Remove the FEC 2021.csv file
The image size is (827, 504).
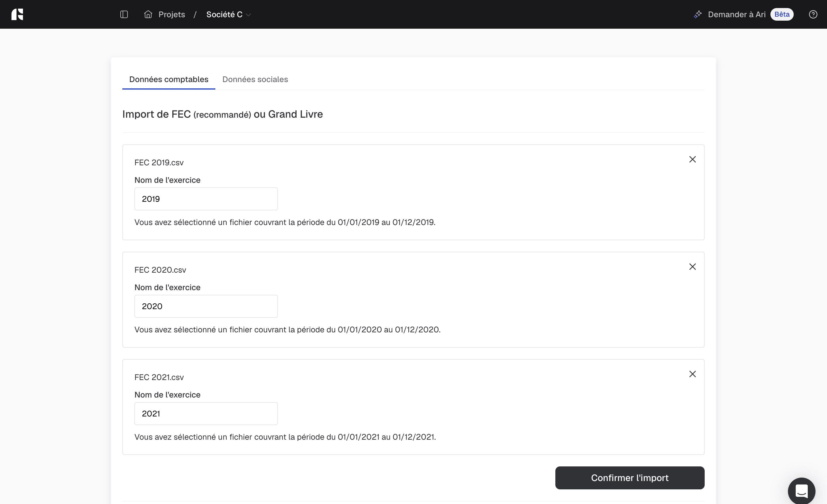pos(692,374)
